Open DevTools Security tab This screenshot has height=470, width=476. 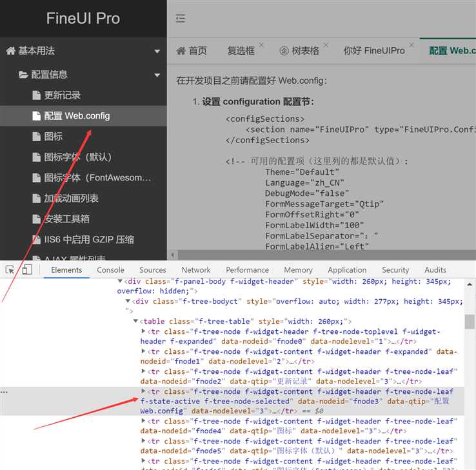(395, 269)
